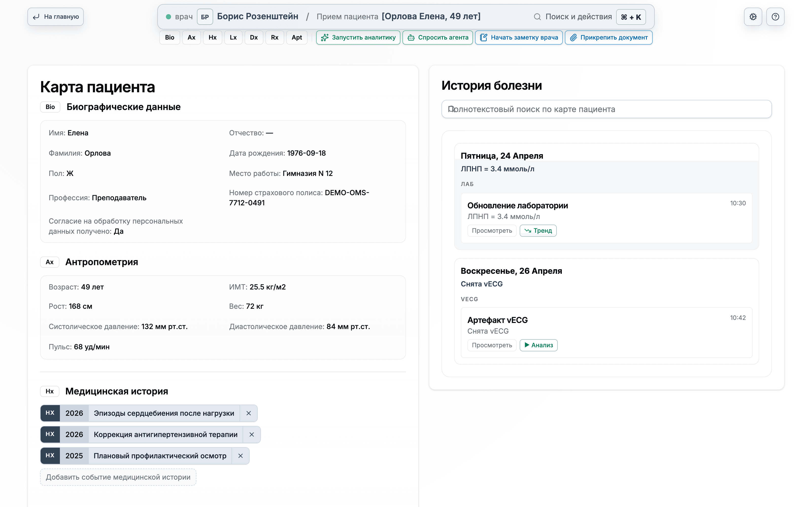Launch analytics with the sparkle icon button
Viewport: 812px width, 507px height.
click(x=358, y=38)
